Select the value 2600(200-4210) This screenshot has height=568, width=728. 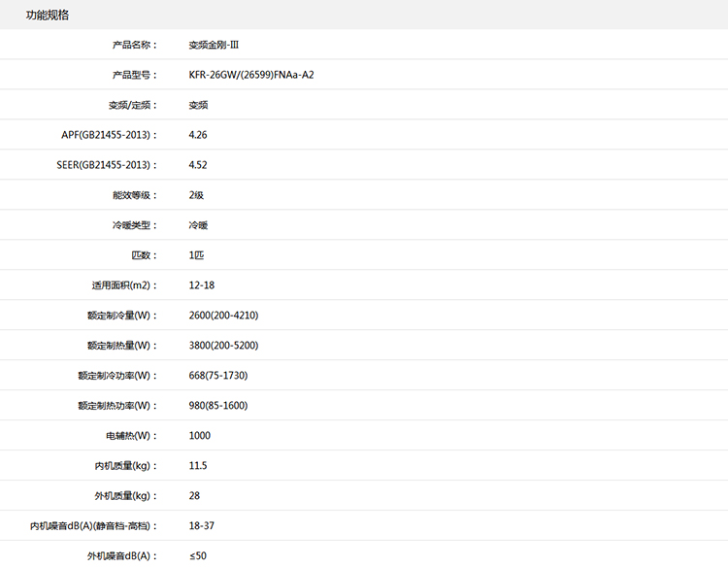pyautogui.click(x=223, y=316)
